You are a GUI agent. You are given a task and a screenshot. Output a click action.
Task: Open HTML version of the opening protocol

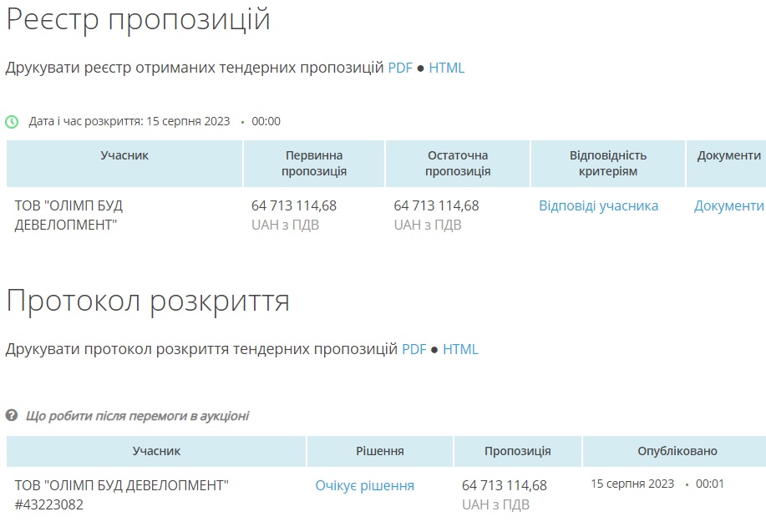460,349
